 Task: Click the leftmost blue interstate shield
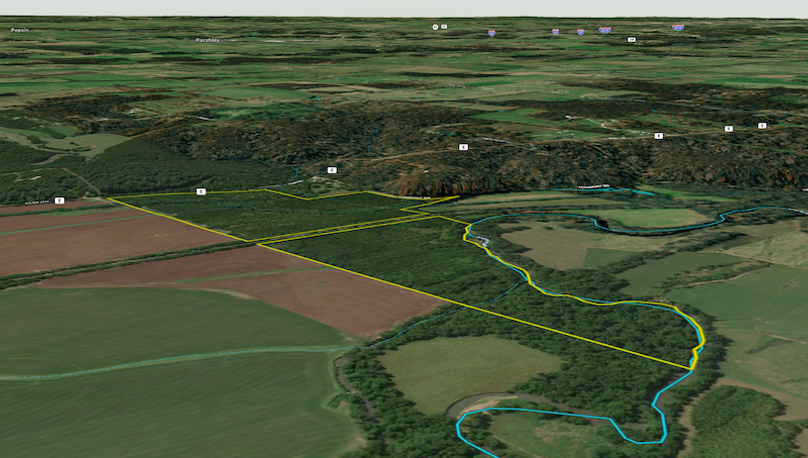[491, 33]
